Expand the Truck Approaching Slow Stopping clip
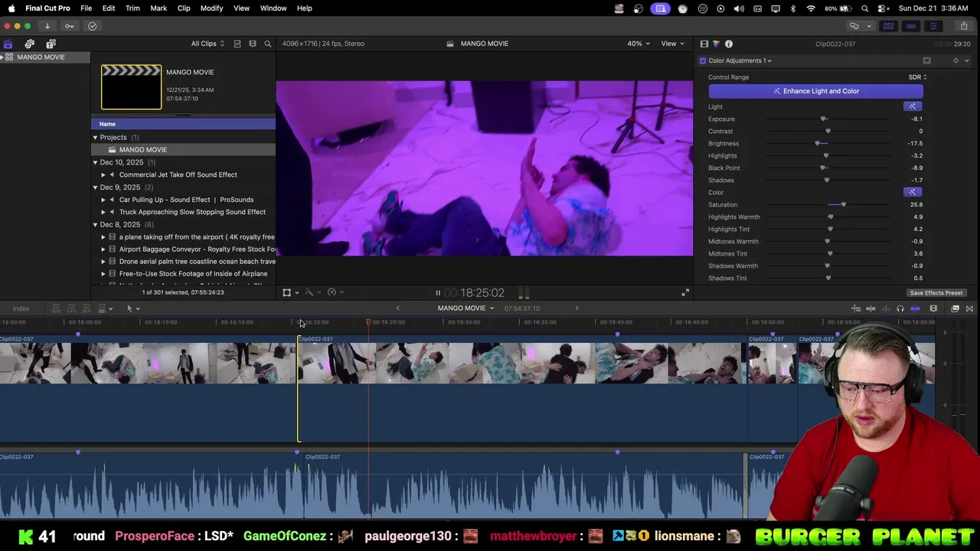The width and height of the screenshot is (980, 551). click(103, 212)
